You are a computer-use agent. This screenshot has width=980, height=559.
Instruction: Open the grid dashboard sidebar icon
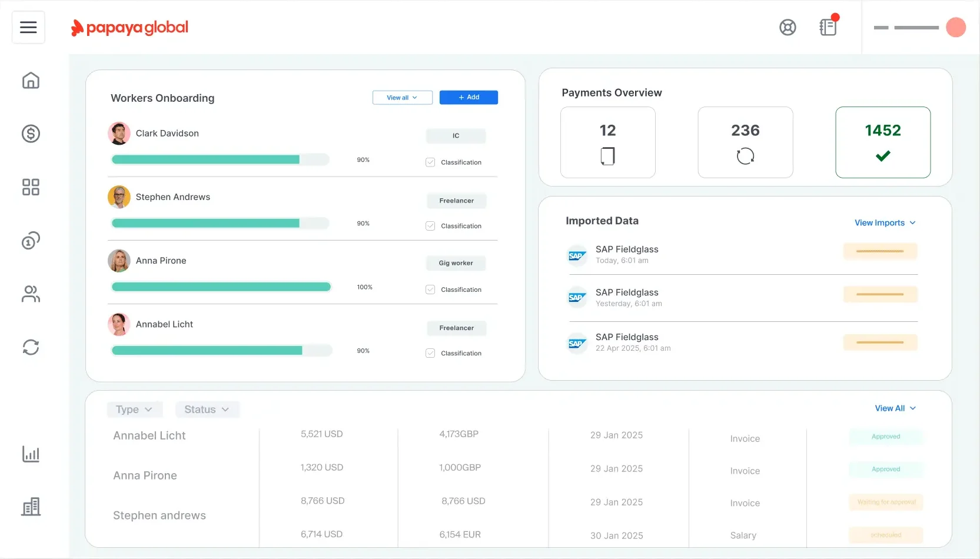[31, 187]
